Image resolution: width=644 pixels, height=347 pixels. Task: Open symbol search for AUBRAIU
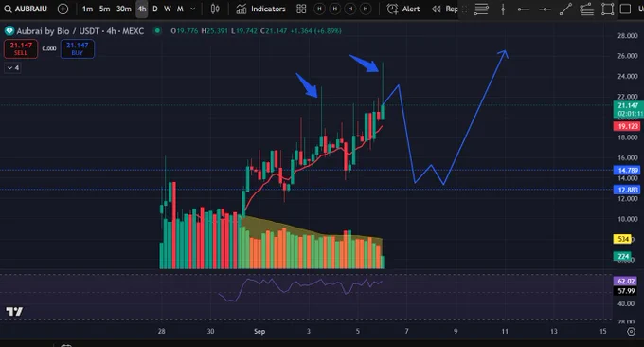point(26,9)
